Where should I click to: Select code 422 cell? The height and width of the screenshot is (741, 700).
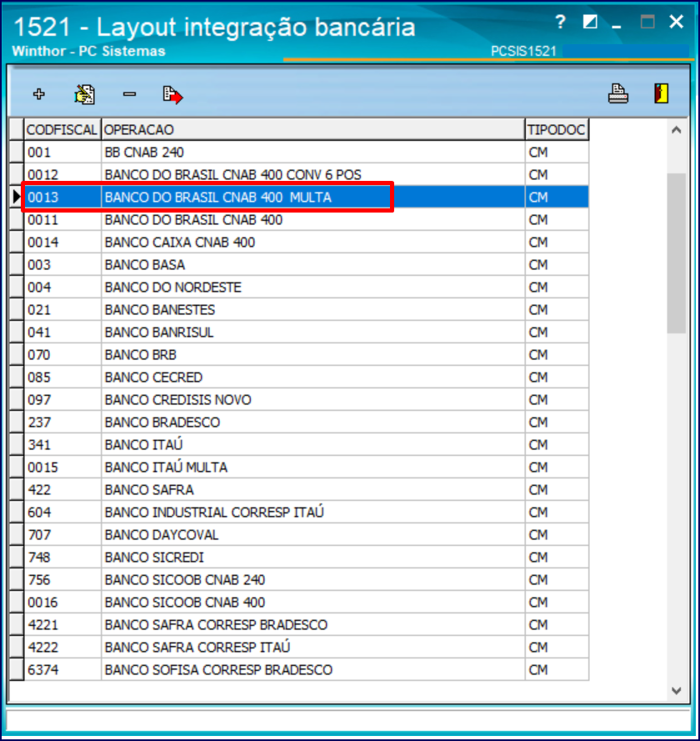[62, 489]
